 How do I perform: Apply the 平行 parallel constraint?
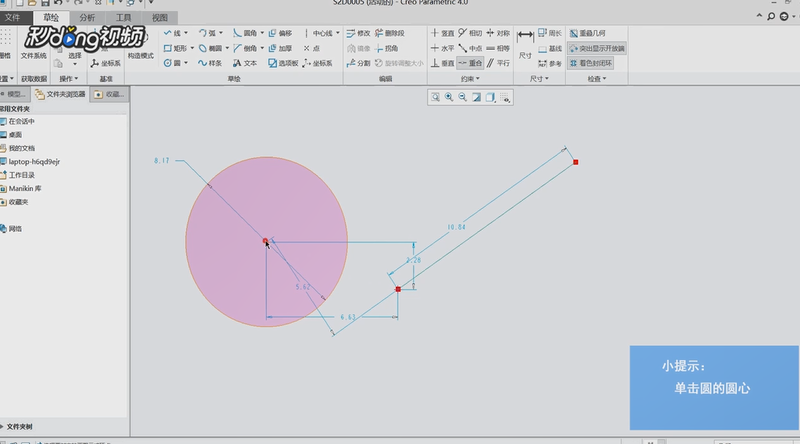point(498,63)
